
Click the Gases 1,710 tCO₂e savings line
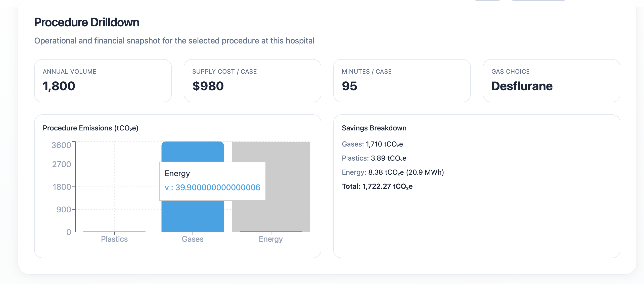[372, 144]
